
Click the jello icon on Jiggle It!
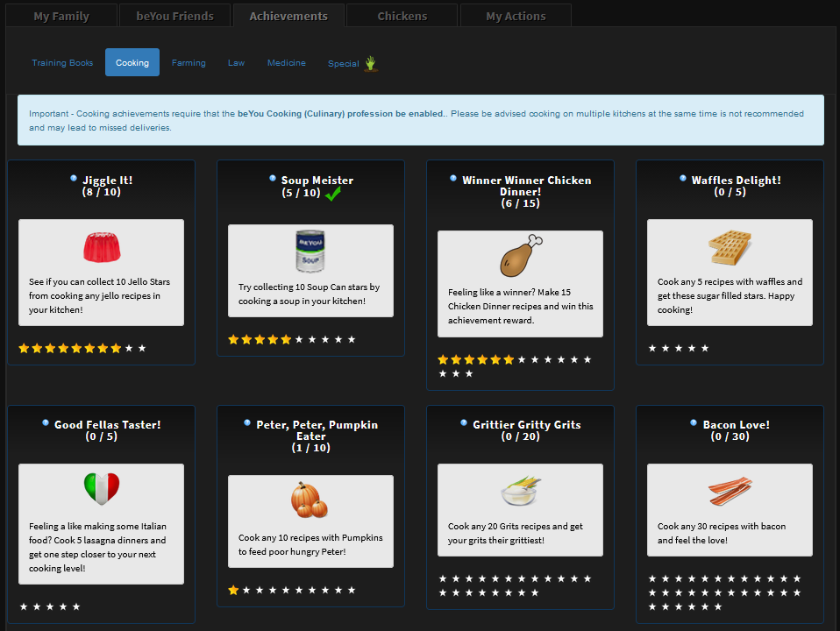click(x=101, y=248)
